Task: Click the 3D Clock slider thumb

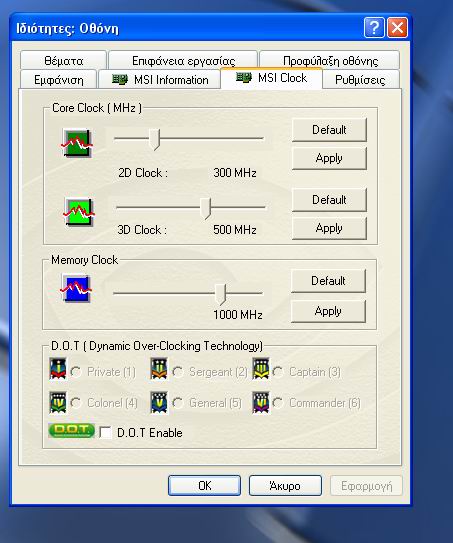Action: pos(206,208)
